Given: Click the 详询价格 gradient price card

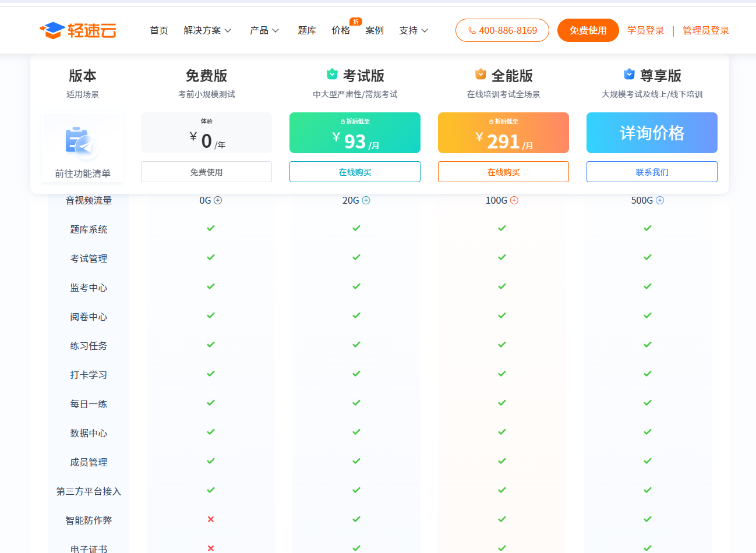Looking at the screenshot, I should [652, 133].
